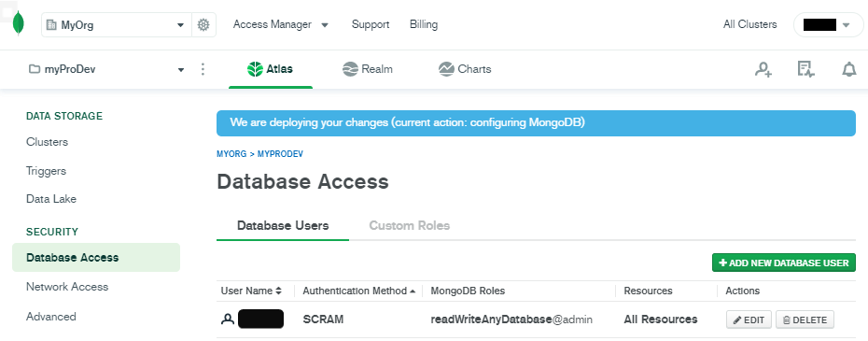Open the user account dropdown
868x341 pixels.
(x=829, y=25)
